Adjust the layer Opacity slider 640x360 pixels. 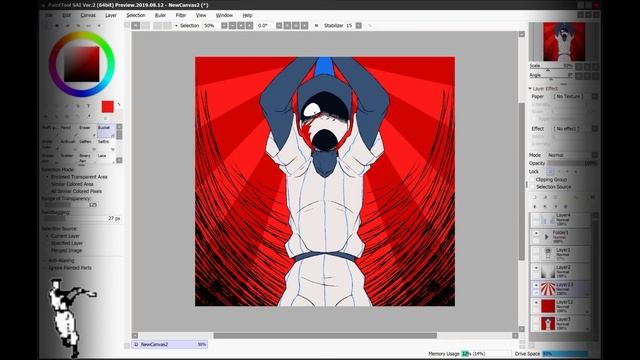click(x=572, y=163)
